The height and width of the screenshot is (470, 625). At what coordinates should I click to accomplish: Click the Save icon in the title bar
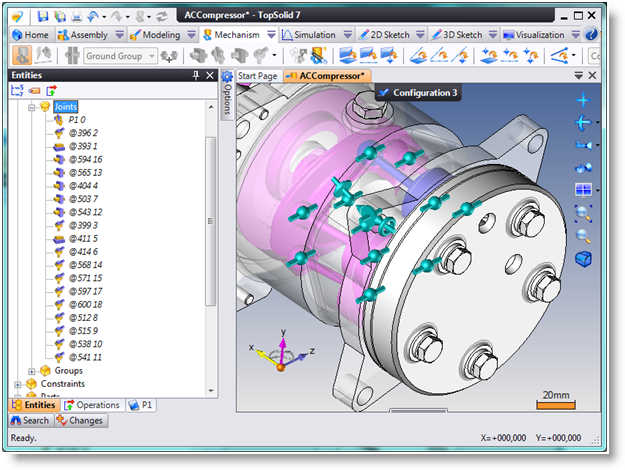[44, 16]
